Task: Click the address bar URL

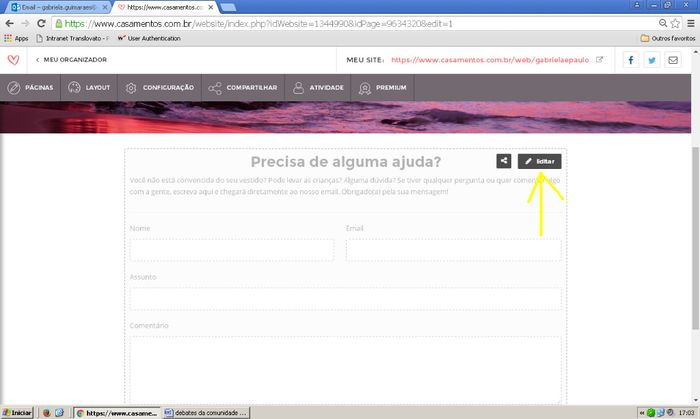Action: [x=258, y=24]
